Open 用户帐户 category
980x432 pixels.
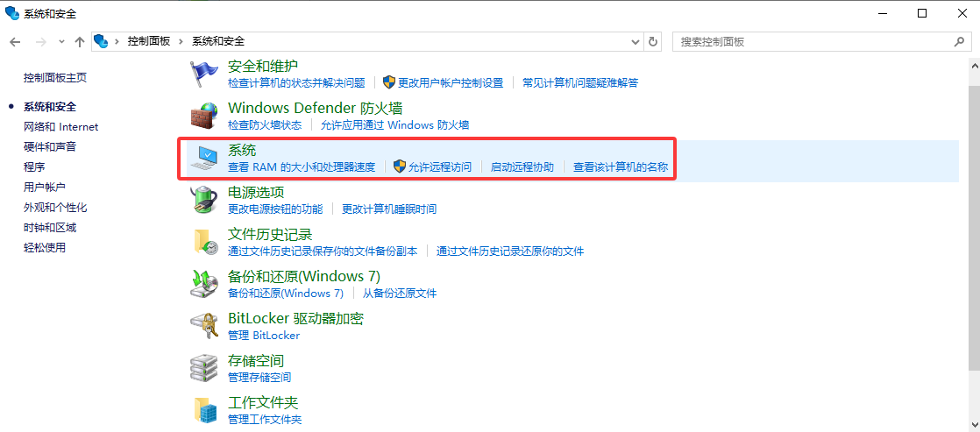(45, 187)
